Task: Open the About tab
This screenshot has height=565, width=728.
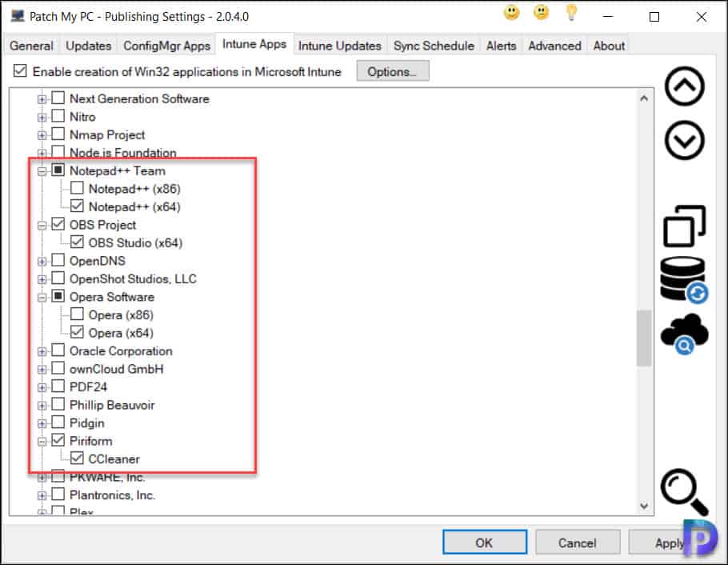Action: tap(609, 46)
